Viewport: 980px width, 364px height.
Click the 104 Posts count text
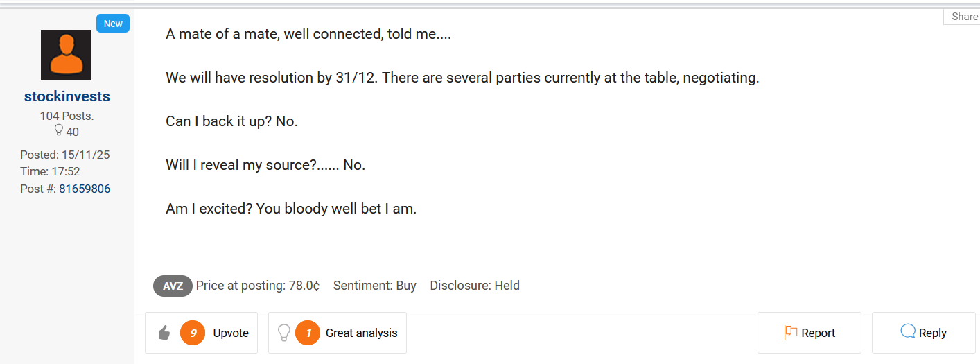(x=67, y=116)
